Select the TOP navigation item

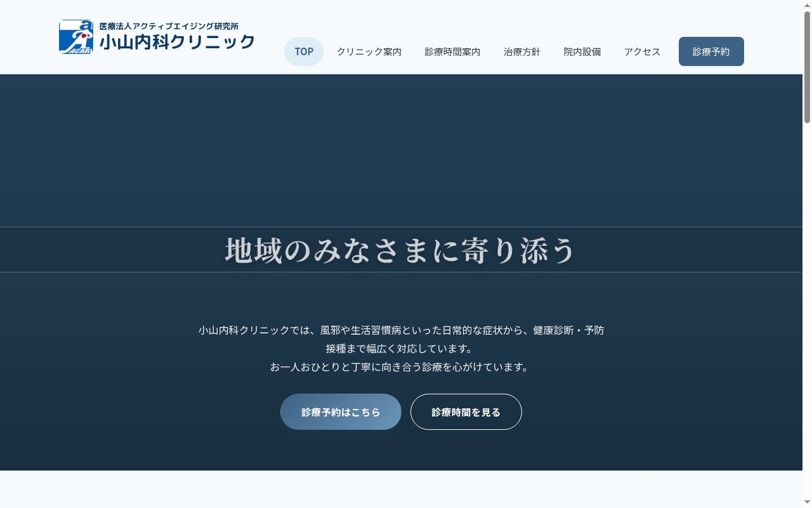(304, 51)
